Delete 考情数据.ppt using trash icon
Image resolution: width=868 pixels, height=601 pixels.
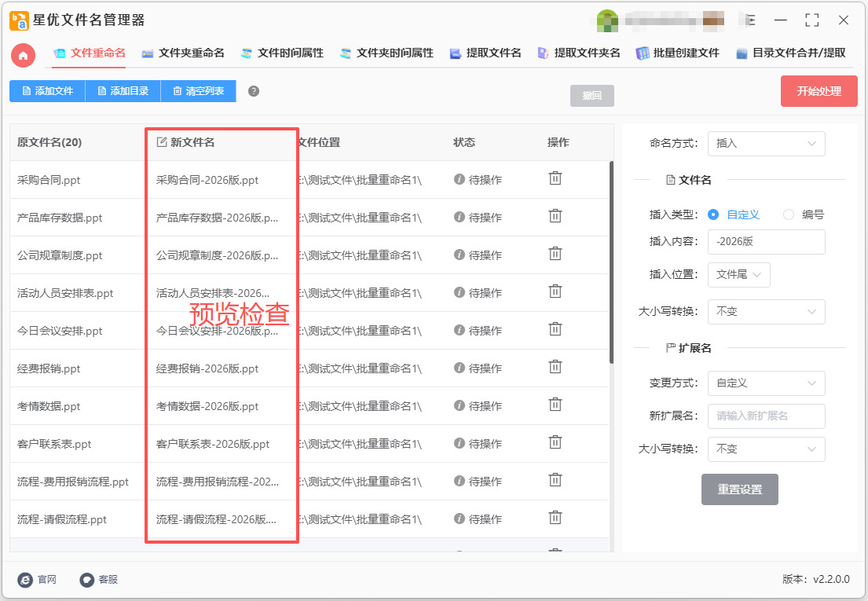[555, 405]
